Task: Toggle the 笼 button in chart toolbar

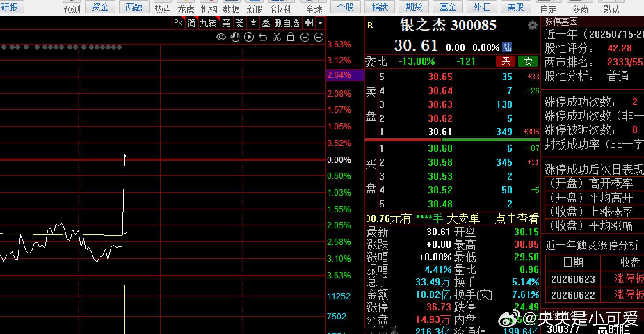Action: pos(240,23)
